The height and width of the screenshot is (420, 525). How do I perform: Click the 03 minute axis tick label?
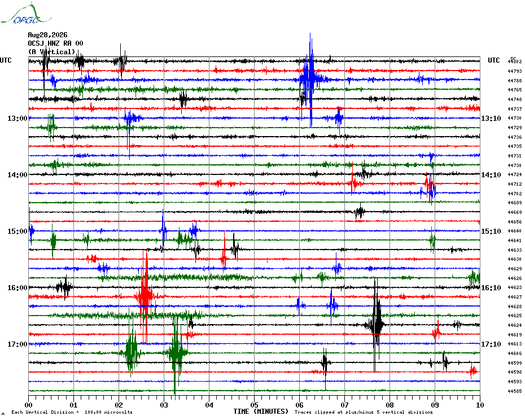pyautogui.click(x=164, y=405)
